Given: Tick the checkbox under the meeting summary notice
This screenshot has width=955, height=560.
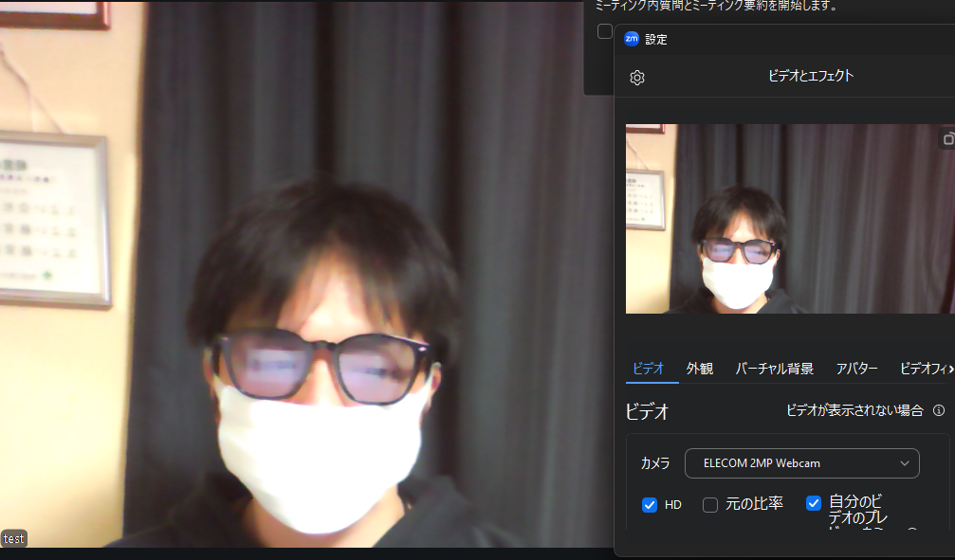Looking at the screenshot, I should [x=604, y=31].
